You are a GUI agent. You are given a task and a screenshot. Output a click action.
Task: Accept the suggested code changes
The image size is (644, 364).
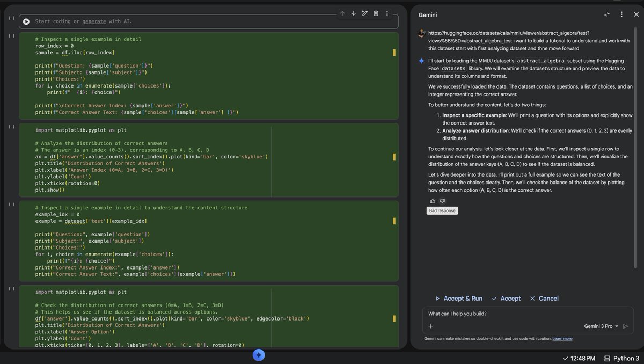click(506, 299)
